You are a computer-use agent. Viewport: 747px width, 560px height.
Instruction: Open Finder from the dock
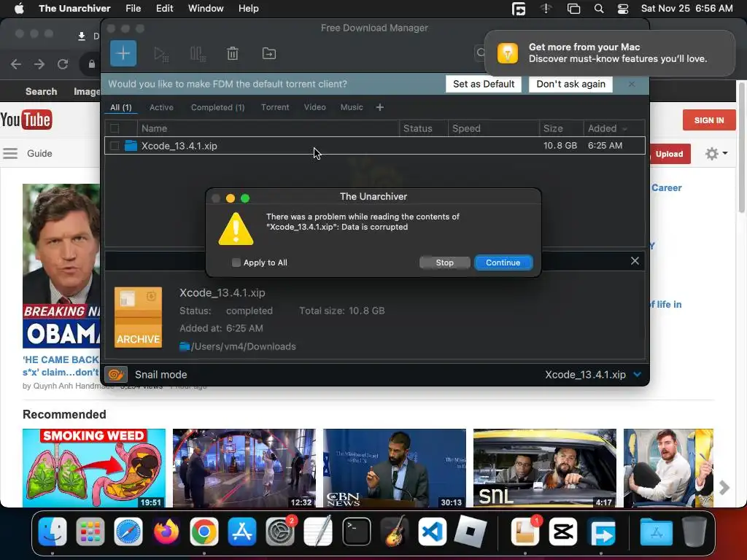pos(53,532)
